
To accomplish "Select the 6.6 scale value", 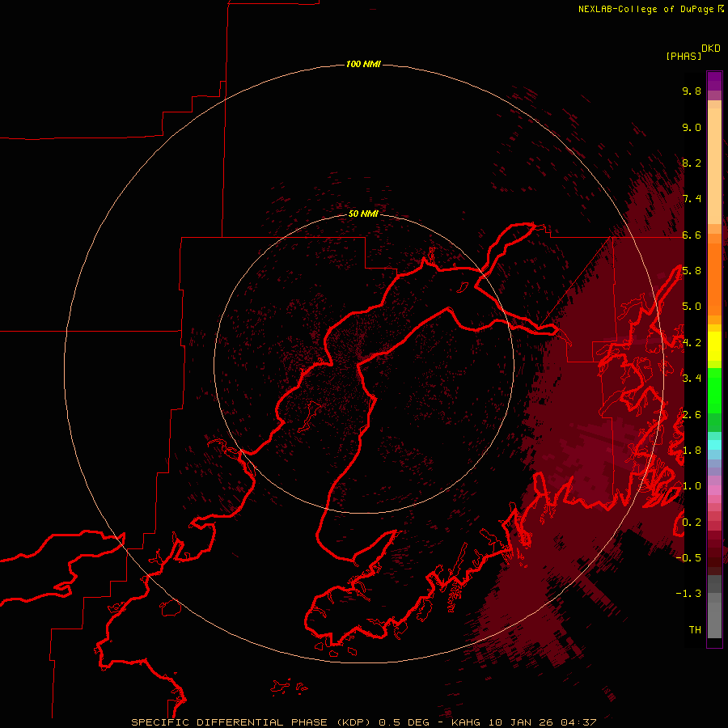I will click(x=692, y=235).
